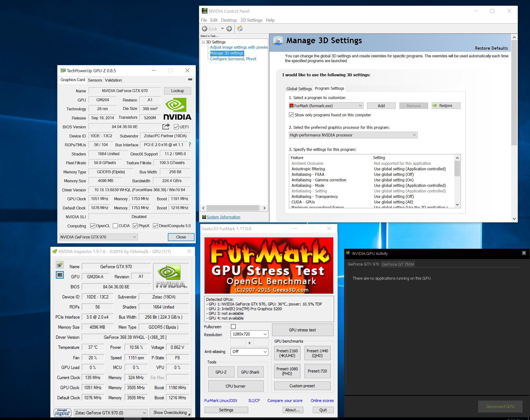The image size is (530, 420).
Task: Open the CPU burner tool in FurMark
Action: (236, 386)
